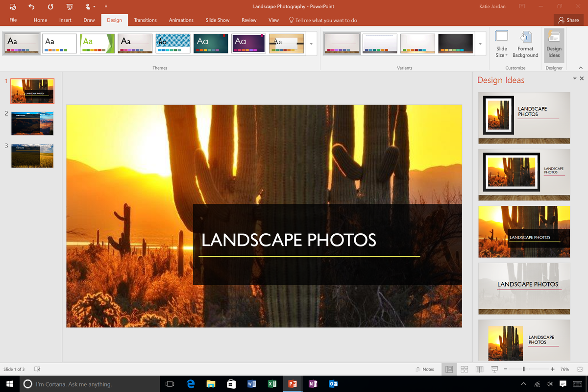Viewport: 588px width, 392px height.
Task: Select slide 3 from the thumbnail pane
Action: [x=32, y=155]
